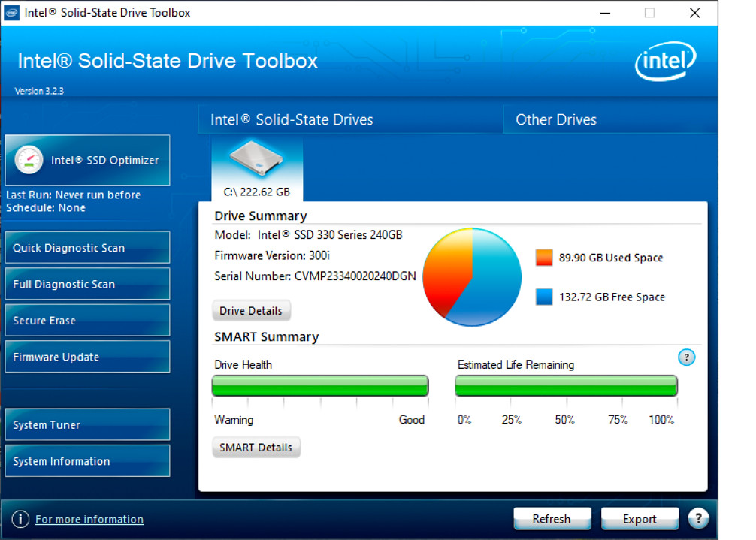
Task: Click the Estimated Life Remaining bar
Action: tap(566, 386)
